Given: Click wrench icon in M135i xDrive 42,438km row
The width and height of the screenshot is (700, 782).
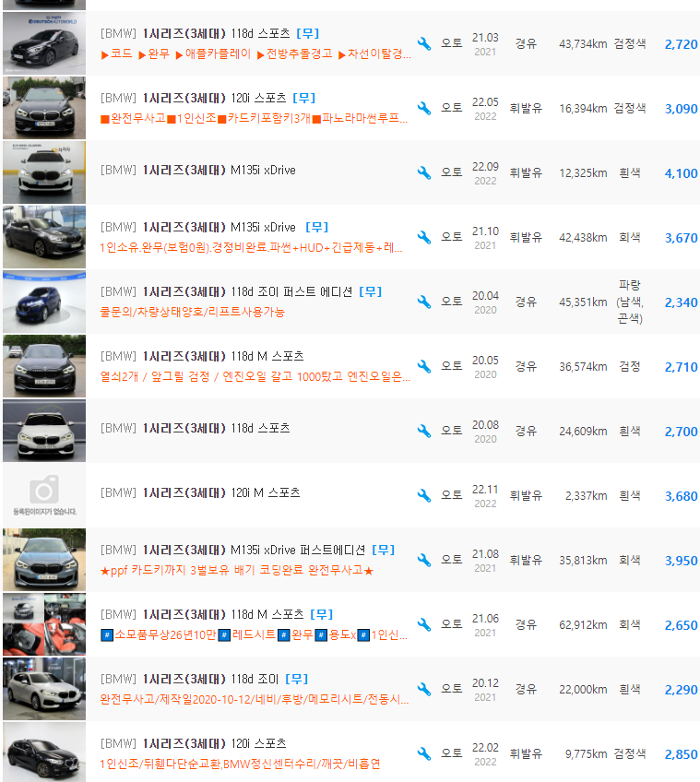Looking at the screenshot, I should pos(424,237).
